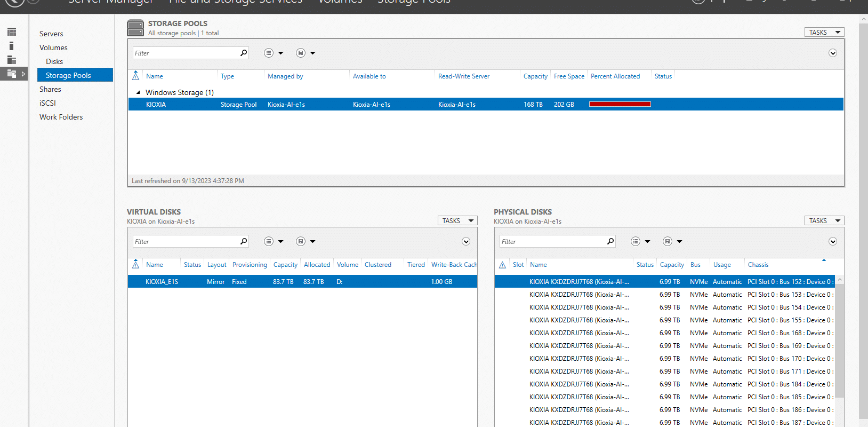Screen dimensions: 868x427
Task: Open dropdown arrow beside Storage Pools list options
Action: 281,53
